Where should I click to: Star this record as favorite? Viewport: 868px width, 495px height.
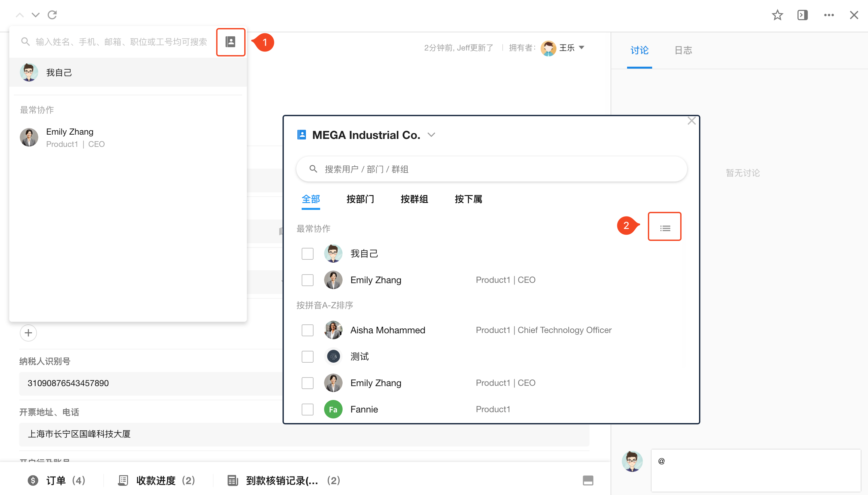pyautogui.click(x=777, y=15)
